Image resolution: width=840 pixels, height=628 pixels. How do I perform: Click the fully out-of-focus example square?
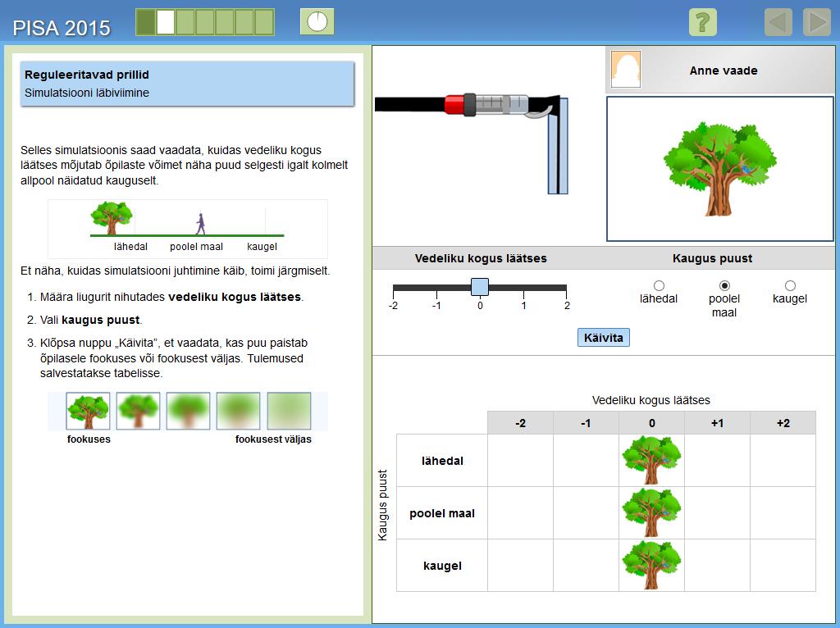coord(289,412)
